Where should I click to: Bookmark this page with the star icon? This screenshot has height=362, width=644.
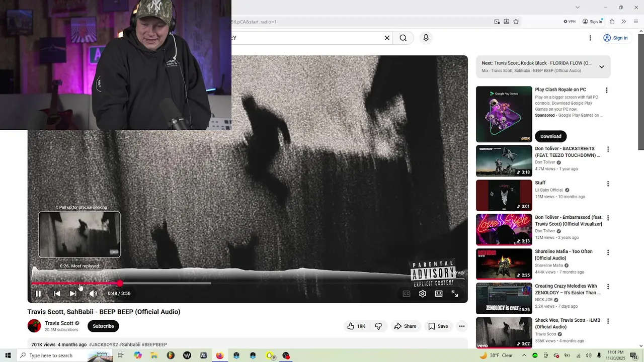click(516, 22)
